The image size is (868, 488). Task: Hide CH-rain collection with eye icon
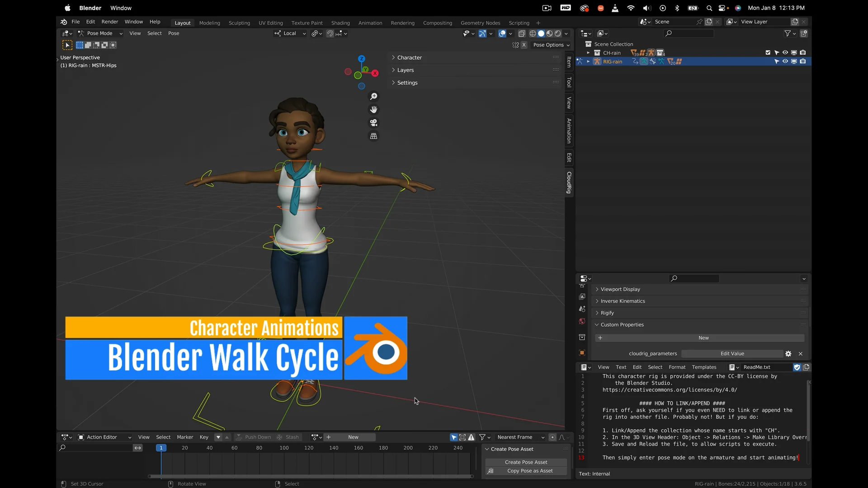tap(785, 53)
